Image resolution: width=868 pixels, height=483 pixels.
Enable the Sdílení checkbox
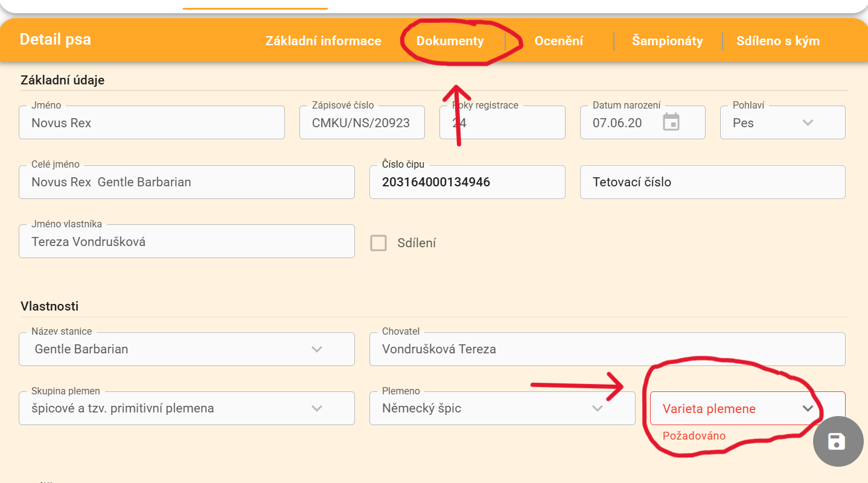tap(378, 243)
